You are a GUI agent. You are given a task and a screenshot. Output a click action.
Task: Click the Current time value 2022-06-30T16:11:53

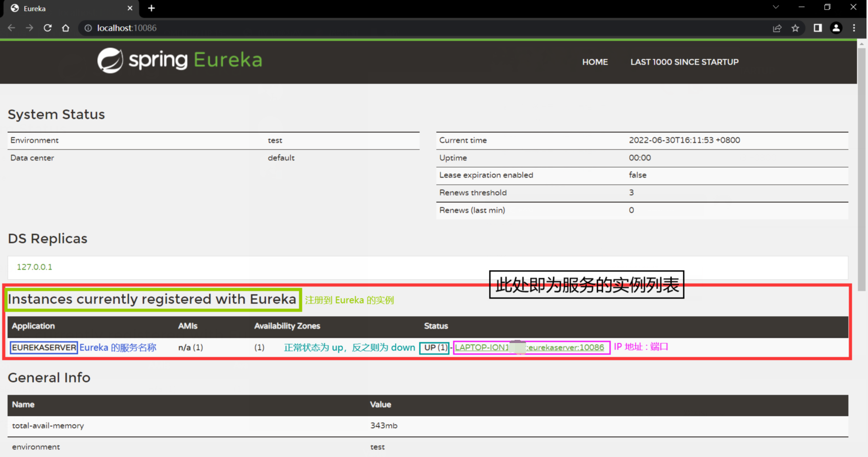684,140
